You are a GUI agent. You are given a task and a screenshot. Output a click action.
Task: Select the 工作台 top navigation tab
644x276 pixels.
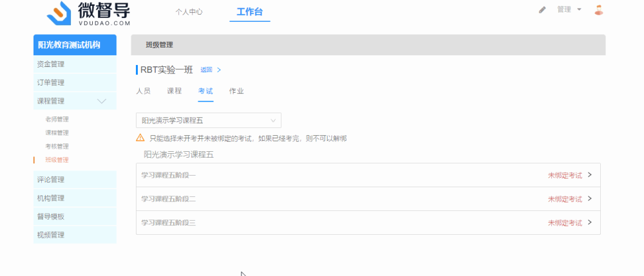click(x=250, y=12)
